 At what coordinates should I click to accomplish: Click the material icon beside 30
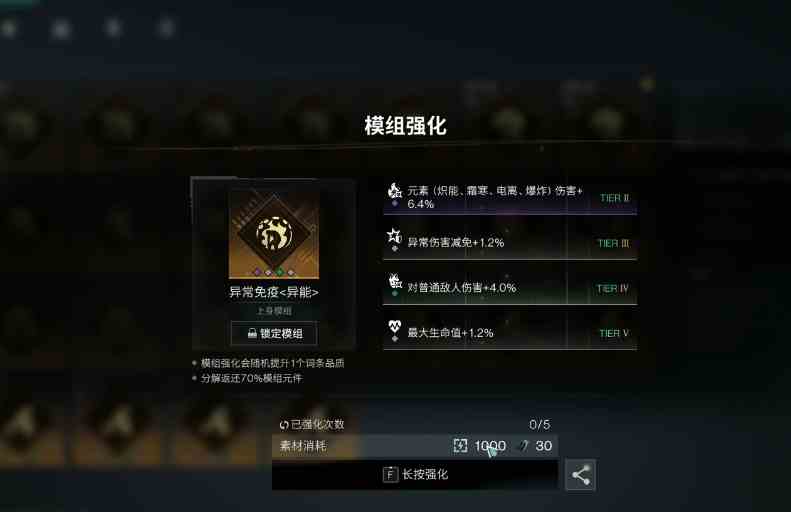click(x=525, y=445)
